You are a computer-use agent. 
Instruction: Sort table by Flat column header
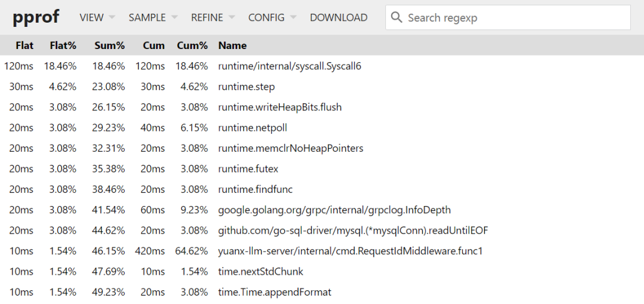[x=24, y=45]
